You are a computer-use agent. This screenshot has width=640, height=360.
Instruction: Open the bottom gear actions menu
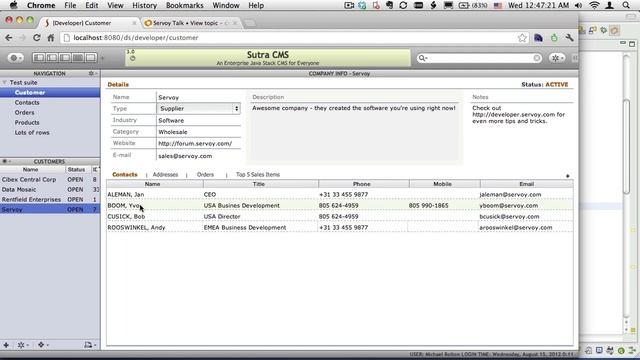22,345
